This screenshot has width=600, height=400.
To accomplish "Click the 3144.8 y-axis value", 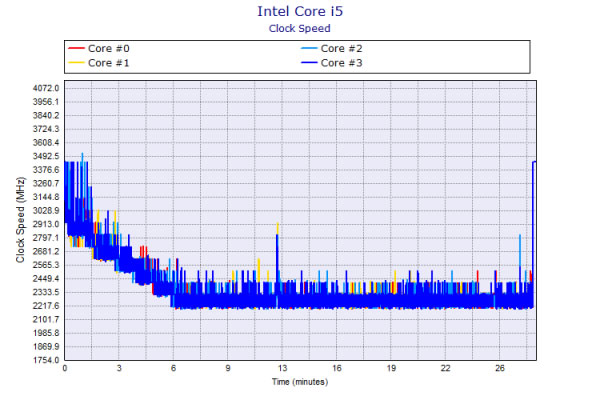I will [x=46, y=197].
